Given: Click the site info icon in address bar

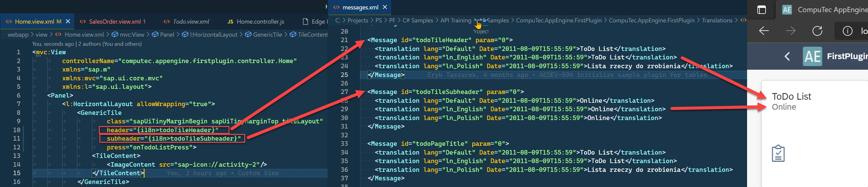Looking at the screenshot, I should pyautogui.click(x=847, y=31).
